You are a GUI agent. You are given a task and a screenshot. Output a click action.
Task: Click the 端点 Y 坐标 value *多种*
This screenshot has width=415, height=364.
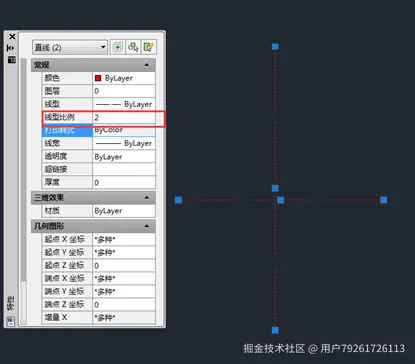[x=124, y=291]
